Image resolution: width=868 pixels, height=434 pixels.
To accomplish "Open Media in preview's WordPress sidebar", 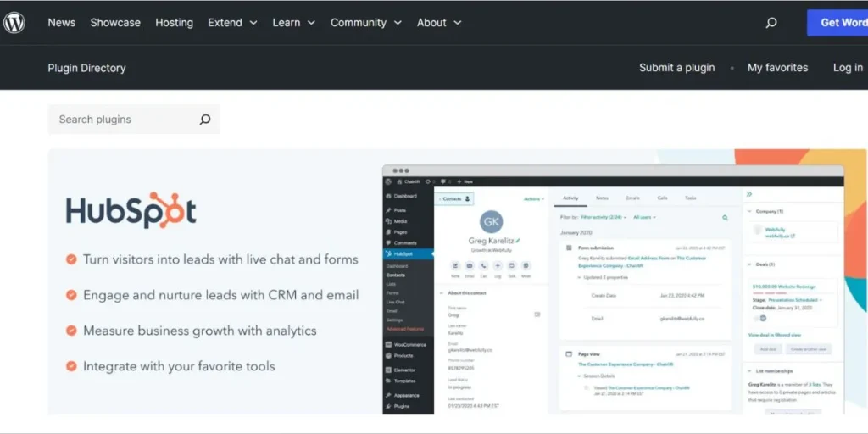I will tap(397, 221).
